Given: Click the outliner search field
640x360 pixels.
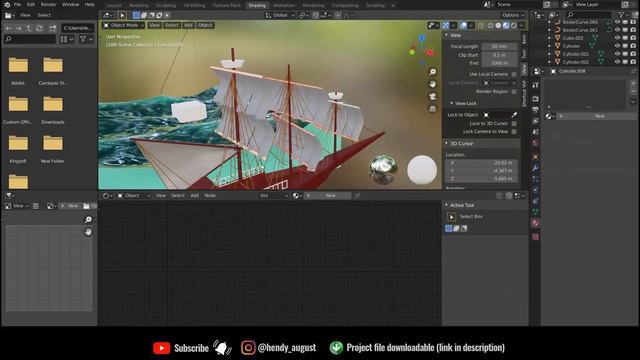Looking at the screenshot, I should pos(589,15).
